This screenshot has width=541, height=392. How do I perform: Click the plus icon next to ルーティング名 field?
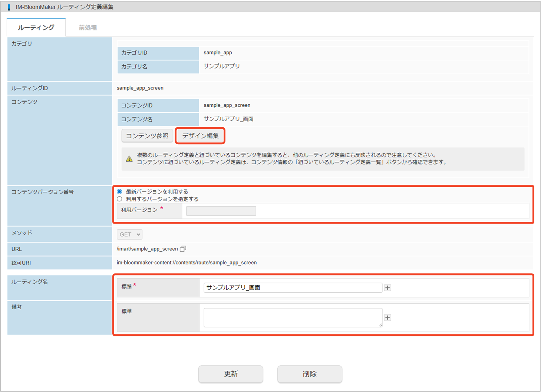(x=387, y=288)
